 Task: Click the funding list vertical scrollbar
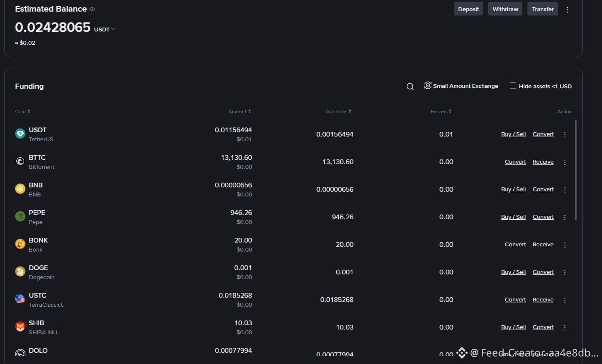[x=576, y=171]
